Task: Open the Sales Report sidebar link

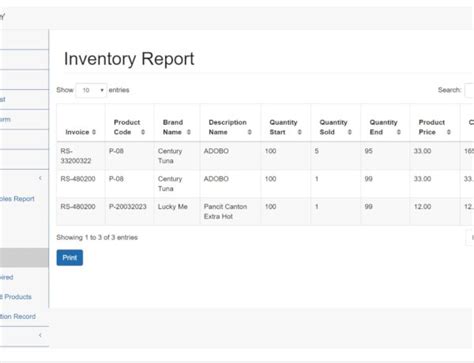Action: click(17, 199)
